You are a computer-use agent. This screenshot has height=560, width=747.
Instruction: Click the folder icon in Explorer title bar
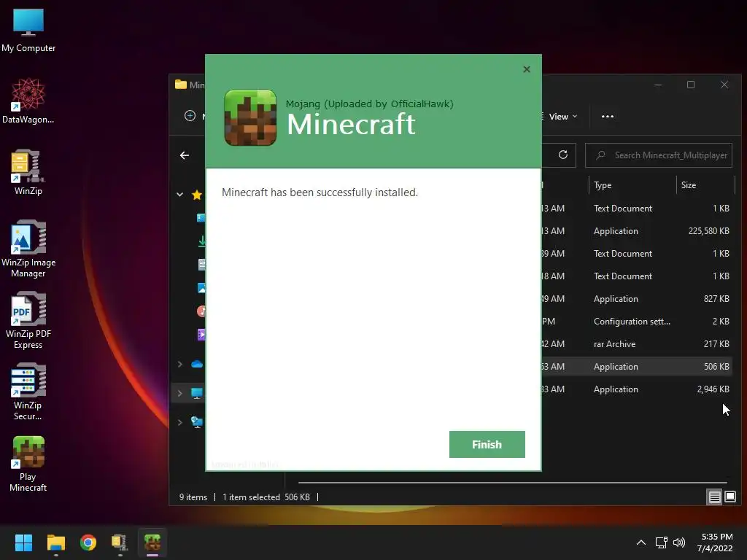[181, 85]
